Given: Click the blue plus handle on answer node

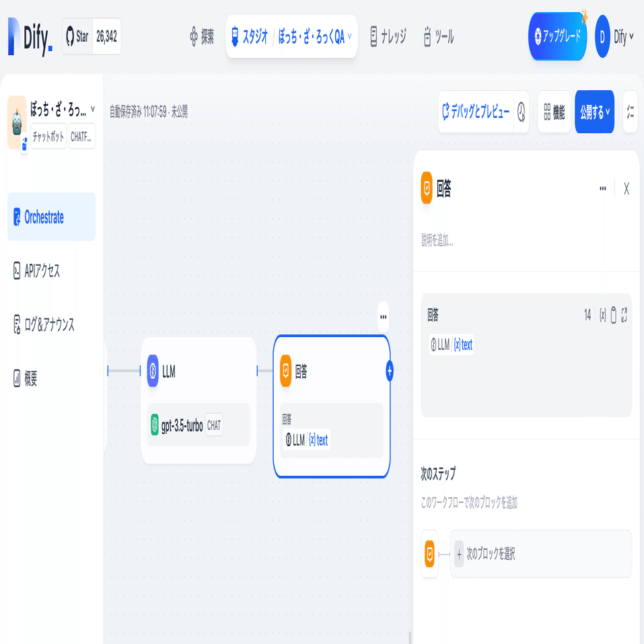Looking at the screenshot, I should 390,371.
